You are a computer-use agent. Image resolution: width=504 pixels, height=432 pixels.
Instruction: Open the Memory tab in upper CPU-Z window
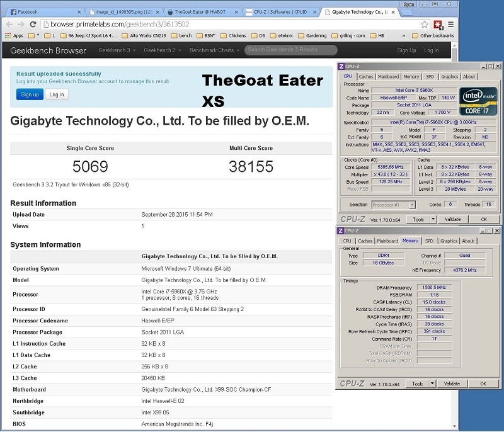click(411, 76)
